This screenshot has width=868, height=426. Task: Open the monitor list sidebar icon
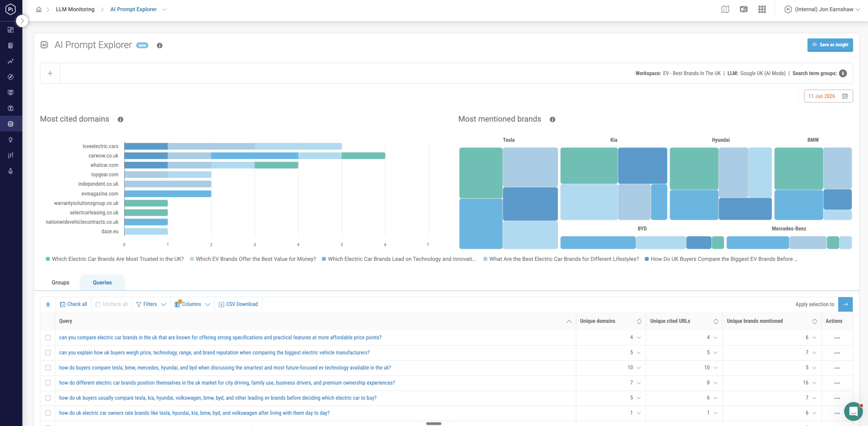[11, 93]
